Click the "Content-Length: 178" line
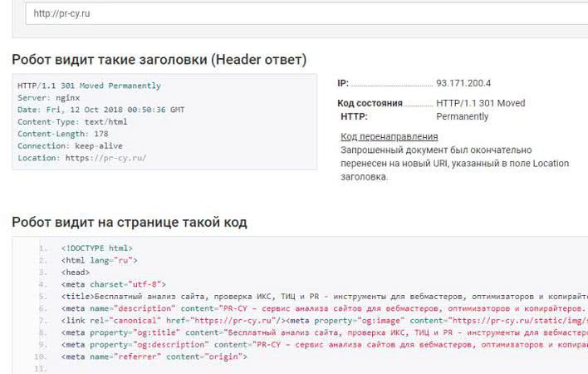This screenshot has width=588, height=374. point(62,134)
